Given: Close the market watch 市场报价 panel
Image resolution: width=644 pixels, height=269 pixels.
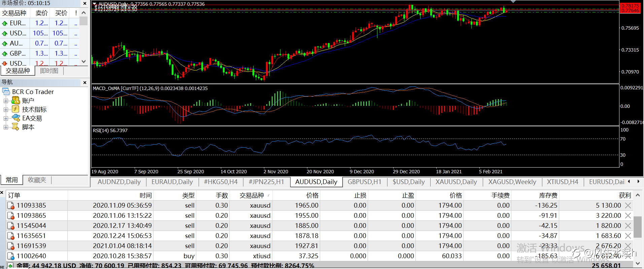Looking at the screenshot, I should [x=85, y=3].
